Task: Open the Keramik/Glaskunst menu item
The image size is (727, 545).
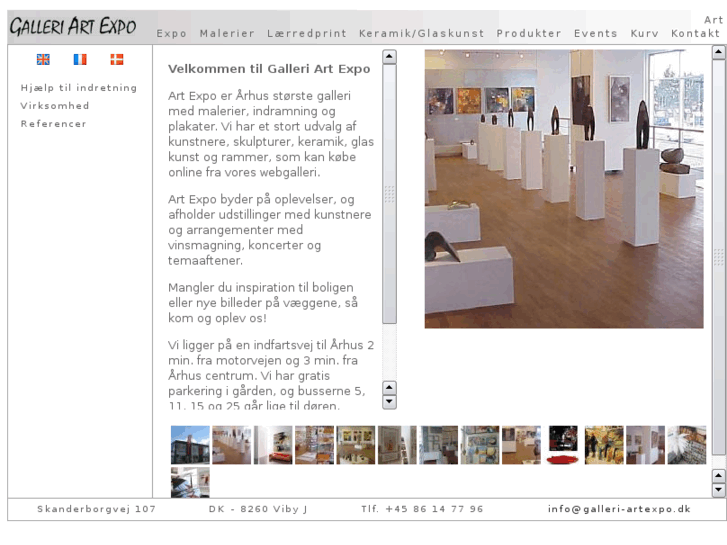Action: pyautogui.click(x=421, y=33)
